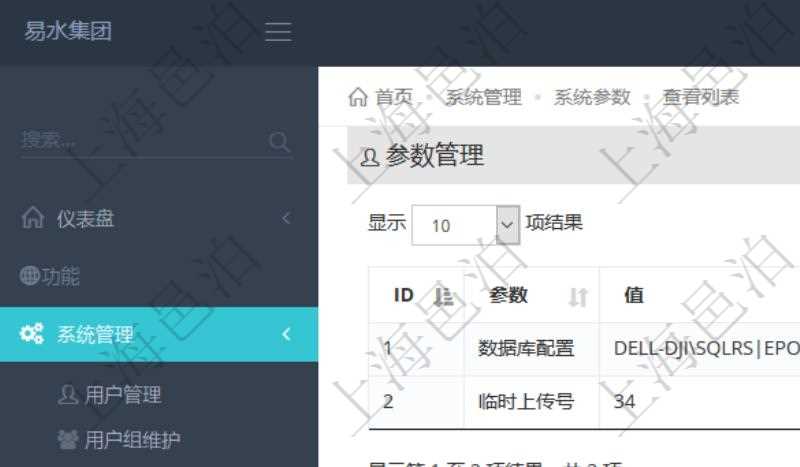800x467 pixels.
Task: Click the group icon beside 用户组维护
Action: click(x=67, y=439)
